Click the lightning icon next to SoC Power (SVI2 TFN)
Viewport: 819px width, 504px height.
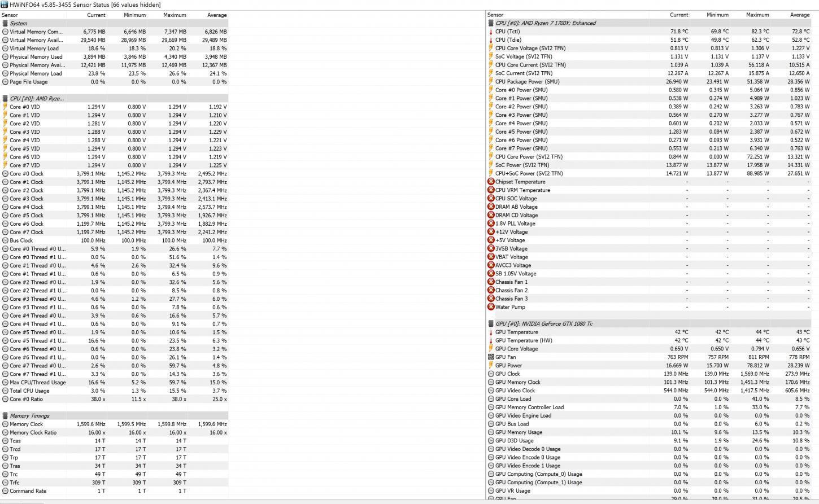491,165
